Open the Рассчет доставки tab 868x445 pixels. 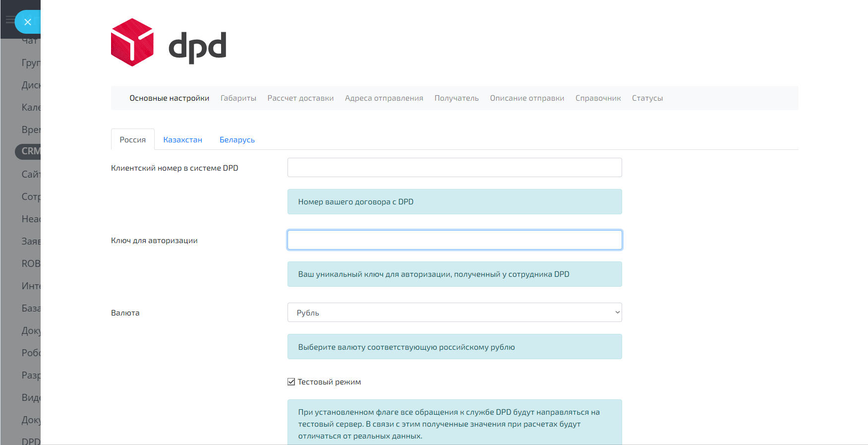301,98
